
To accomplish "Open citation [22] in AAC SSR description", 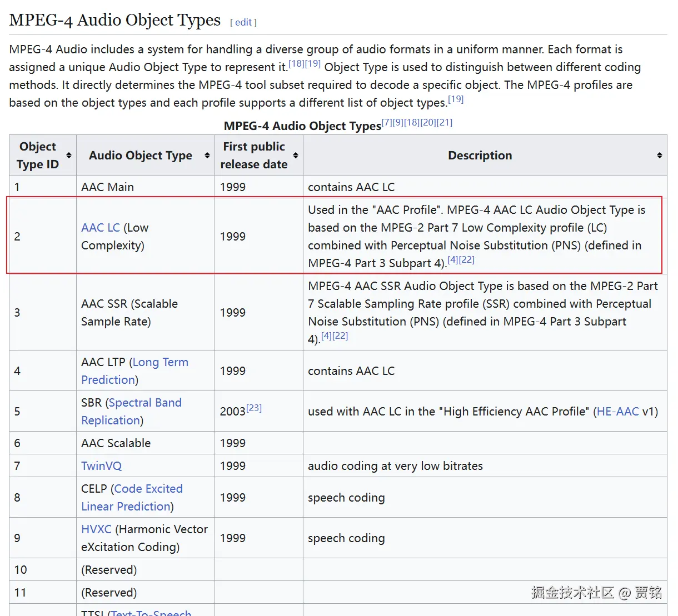I will pyautogui.click(x=340, y=335).
